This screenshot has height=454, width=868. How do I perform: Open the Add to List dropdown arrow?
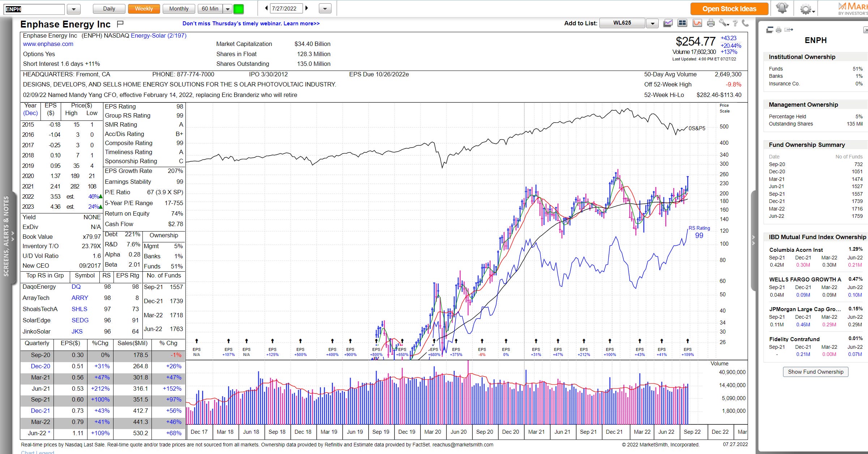[652, 24]
